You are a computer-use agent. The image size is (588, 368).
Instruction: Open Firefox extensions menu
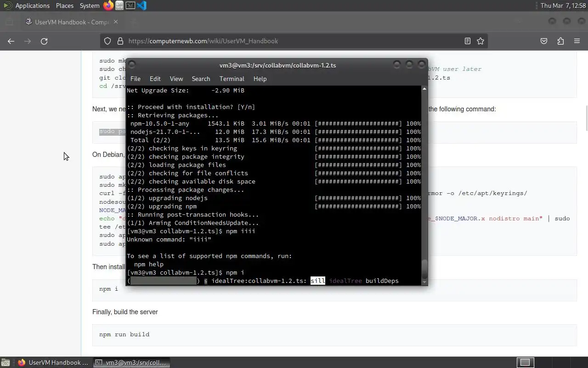560,41
